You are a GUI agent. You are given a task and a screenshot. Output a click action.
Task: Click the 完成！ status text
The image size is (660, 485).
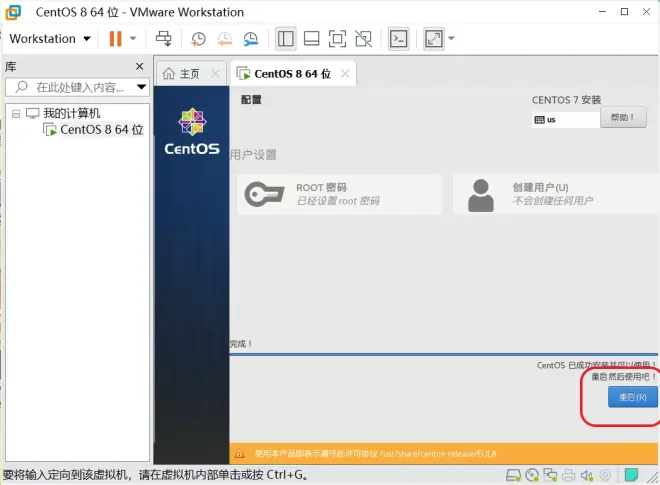[241, 344]
